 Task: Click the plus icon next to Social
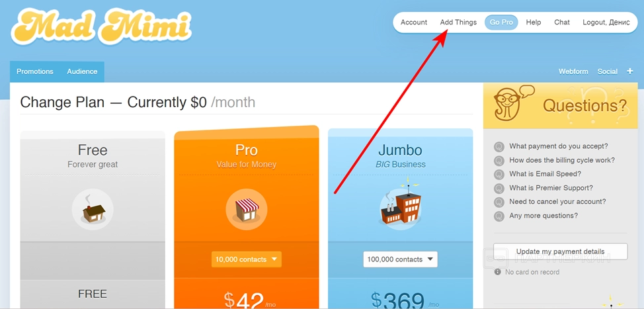point(629,71)
